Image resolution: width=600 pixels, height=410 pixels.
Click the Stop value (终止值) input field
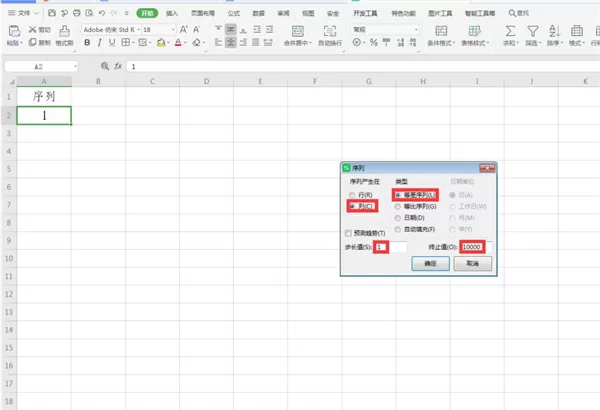(476, 247)
